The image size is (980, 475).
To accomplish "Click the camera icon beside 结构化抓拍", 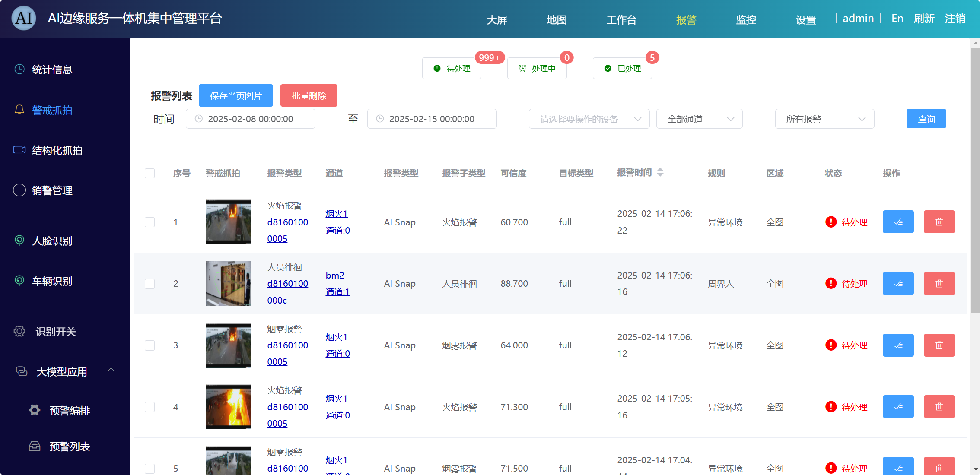I will (x=19, y=150).
